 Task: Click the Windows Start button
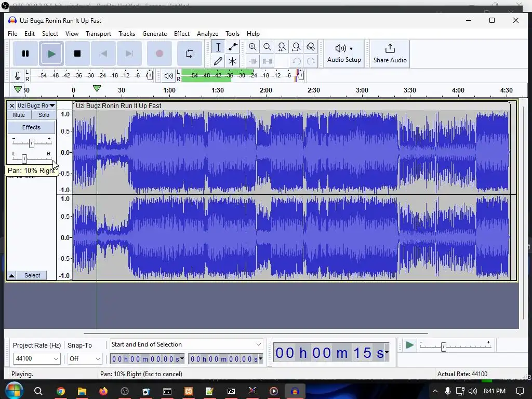[x=14, y=391]
